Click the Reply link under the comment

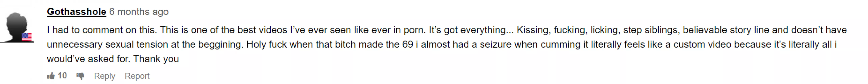click(x=105, y=76)
